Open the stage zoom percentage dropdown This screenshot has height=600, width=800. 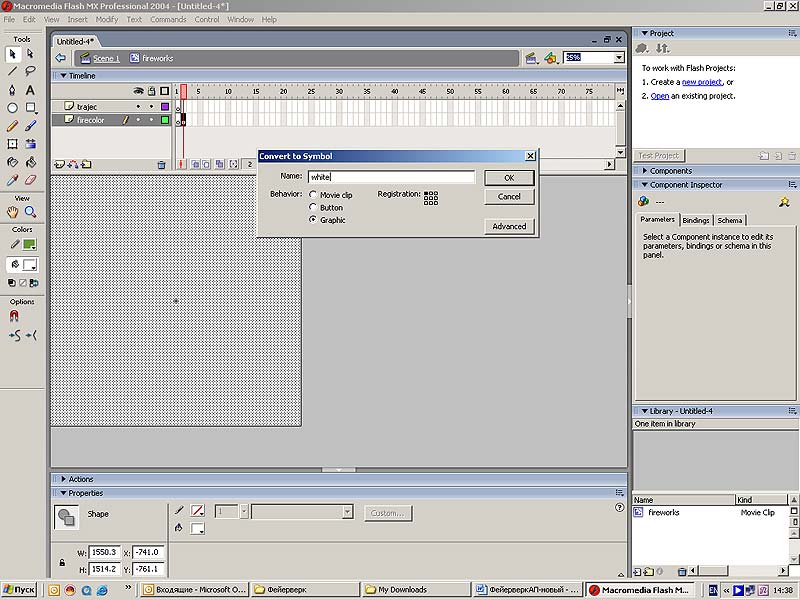click(619, 58)
